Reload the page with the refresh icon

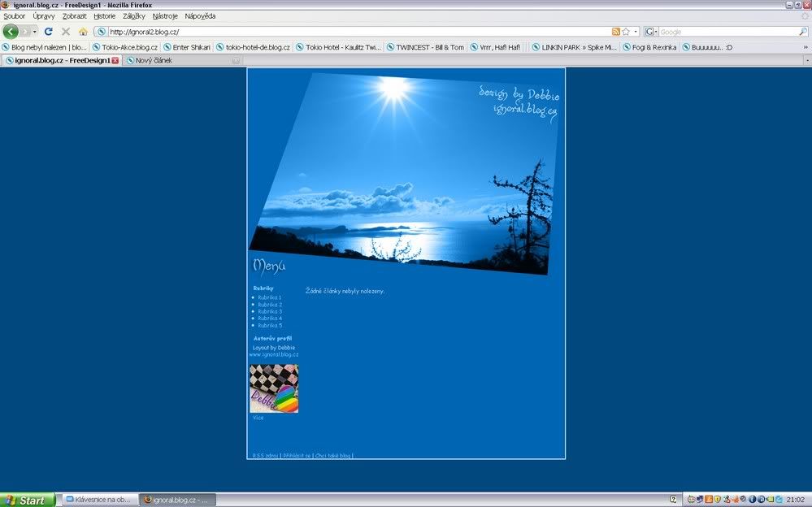pos(49,32)
